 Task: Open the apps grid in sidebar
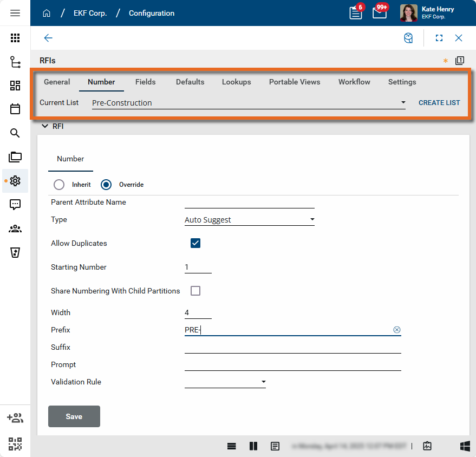point(15,38)
